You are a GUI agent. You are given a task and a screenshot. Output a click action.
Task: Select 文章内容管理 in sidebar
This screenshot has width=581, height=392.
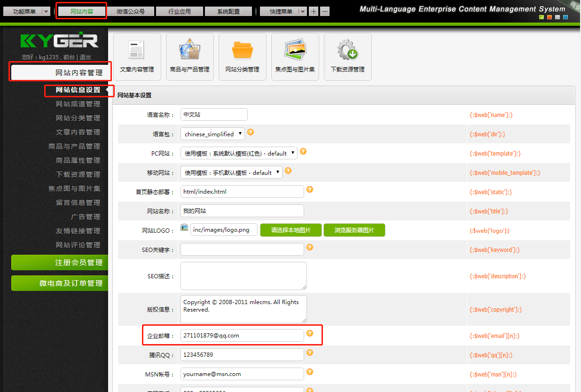(78, 132)
